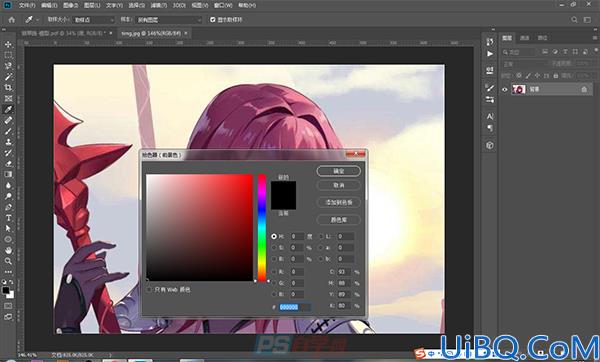Select the Move tool
The image size is (600, 362).
(8, 44)
